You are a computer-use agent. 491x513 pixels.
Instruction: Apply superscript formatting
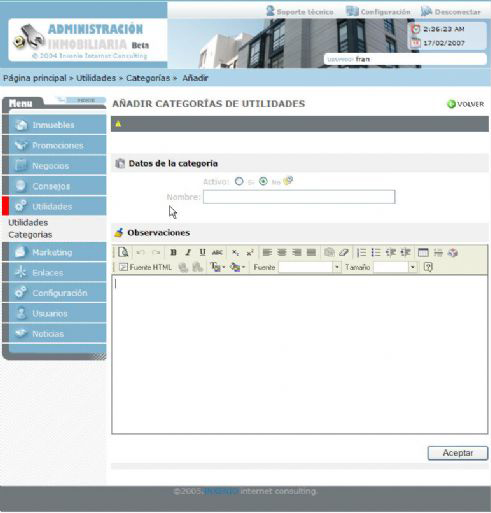coord(250,252)
